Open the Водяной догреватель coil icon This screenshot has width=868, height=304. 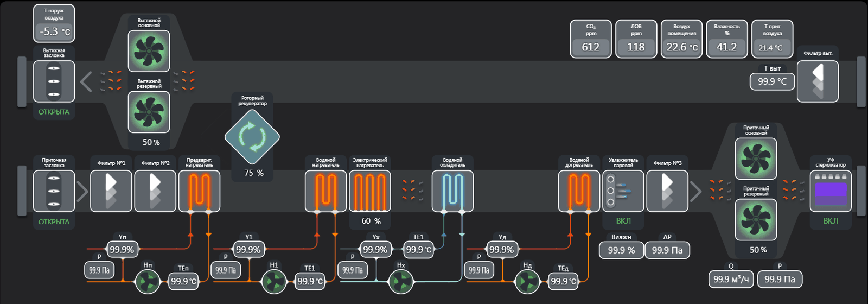tap(579, 191)
